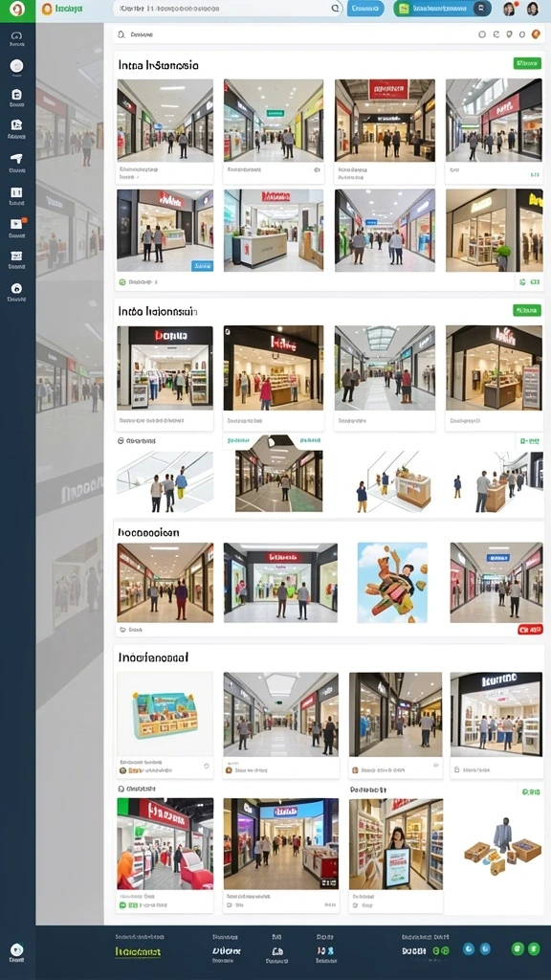551x980 pixels.
Task: Open sidebar messages icon with orange badge
Action: pyautogui.click(x=17, y=224)
